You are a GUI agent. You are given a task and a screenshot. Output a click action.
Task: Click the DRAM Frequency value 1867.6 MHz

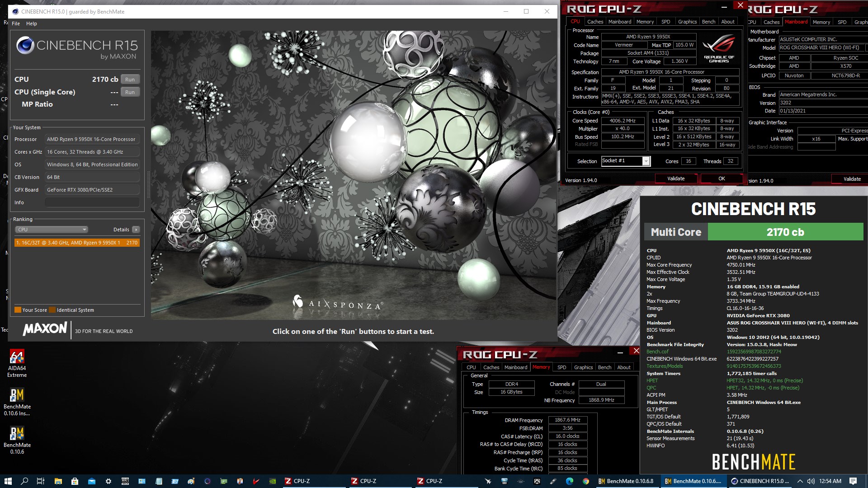(x=567, y=420)
